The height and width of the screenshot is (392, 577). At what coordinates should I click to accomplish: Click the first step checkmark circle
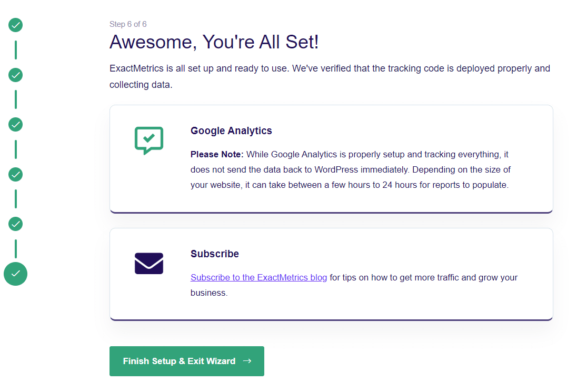pyautogui.click(x=16, y=25)
